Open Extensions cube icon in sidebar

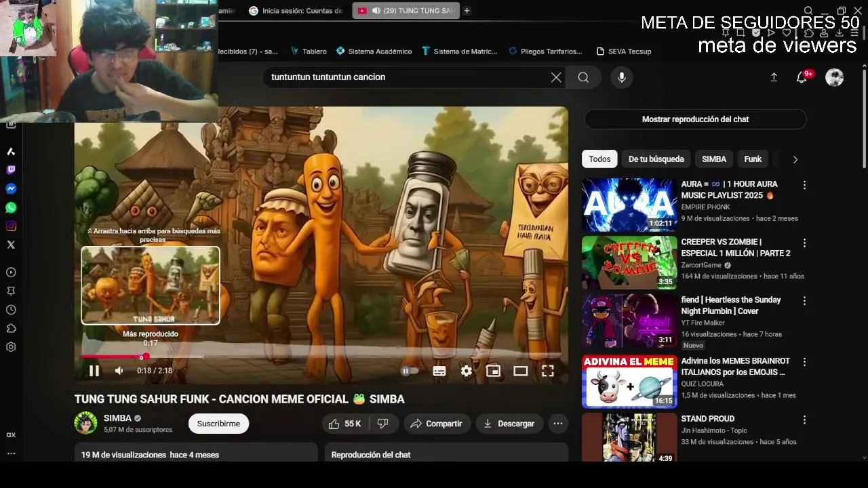[x=11, y=328]
